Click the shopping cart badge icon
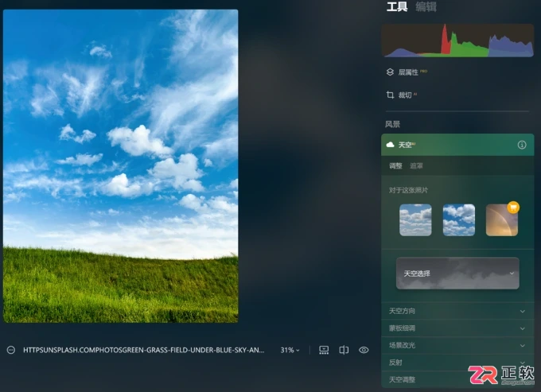 click(x=513, y=208)
